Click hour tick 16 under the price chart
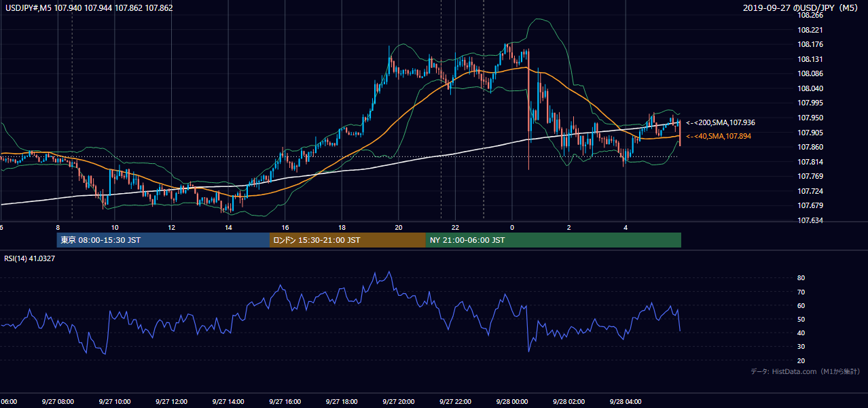 pyautogui.click(x=285, y=227)
